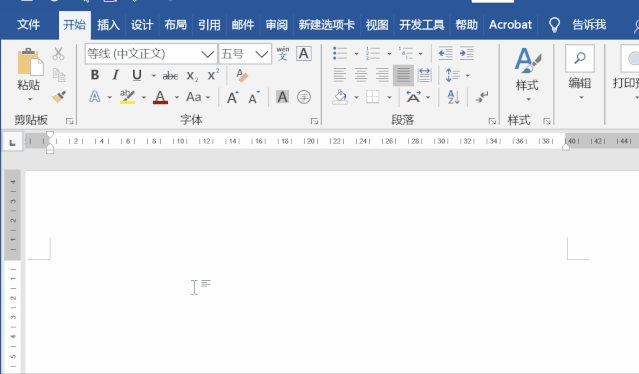Apply the yellow text highlight color
This screenshot has height=374, width=639.
tap(128, 97)
